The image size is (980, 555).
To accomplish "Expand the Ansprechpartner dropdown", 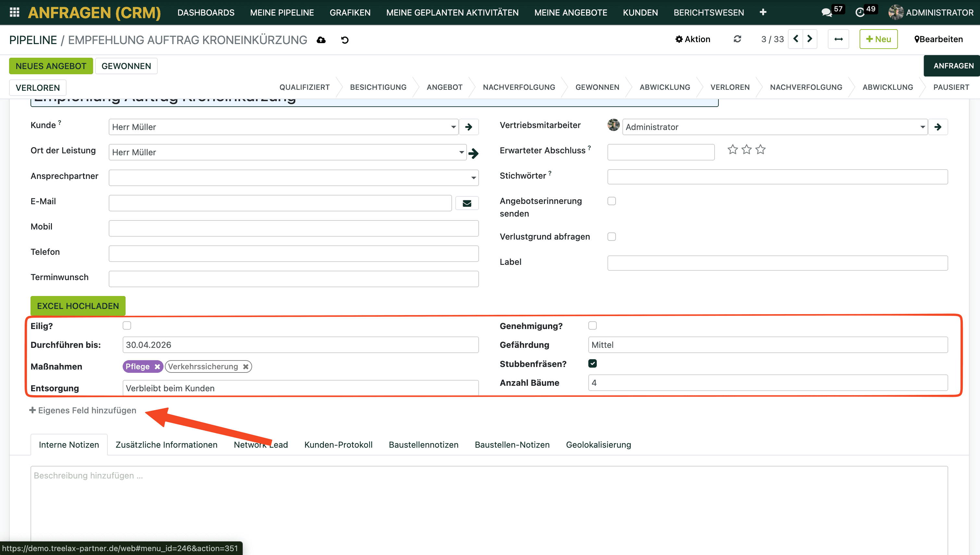I will tap(473, 178).
